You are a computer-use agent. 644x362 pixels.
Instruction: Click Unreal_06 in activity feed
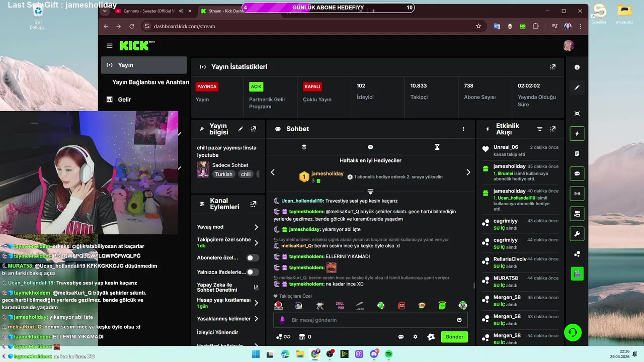click(506, 147)
